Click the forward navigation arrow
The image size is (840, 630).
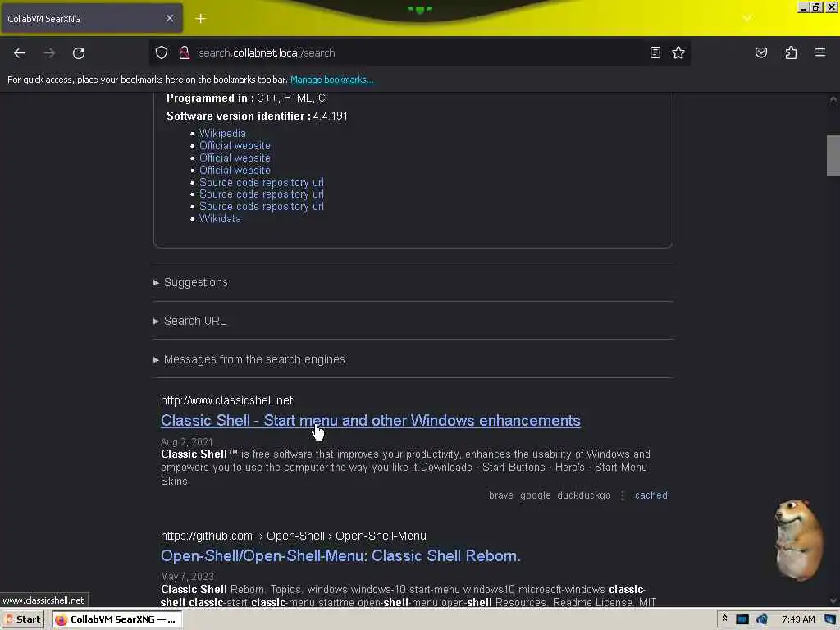49,53
